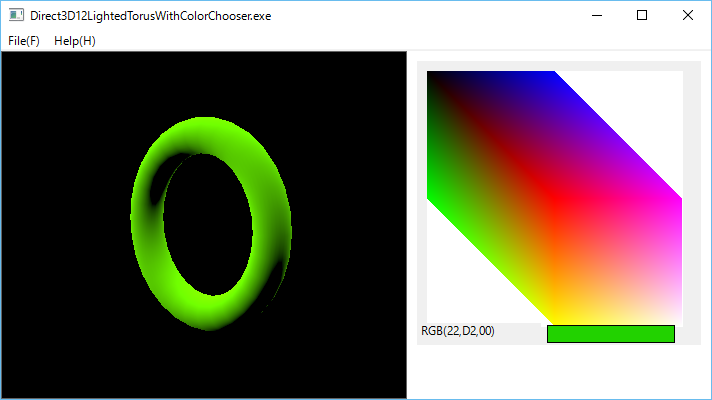Click the green selected-color preview bar
Viewport: 712px width, 400px height.
[x=611, y=334]
